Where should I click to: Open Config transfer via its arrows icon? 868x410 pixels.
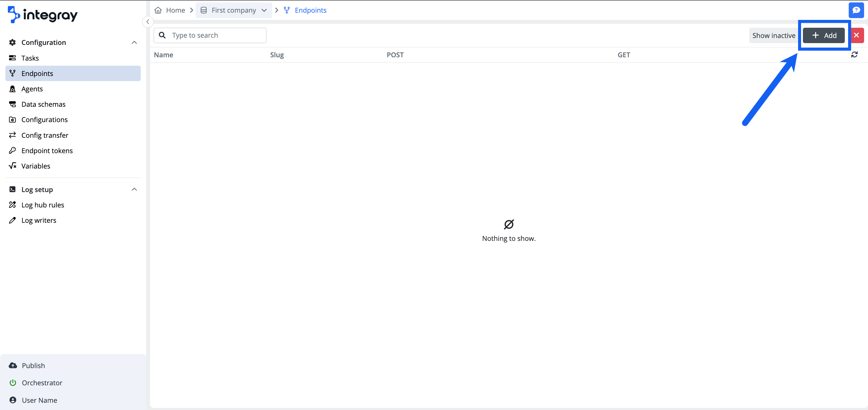tap(12, 135)
